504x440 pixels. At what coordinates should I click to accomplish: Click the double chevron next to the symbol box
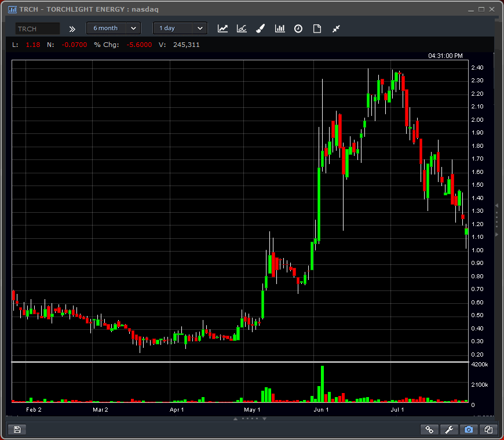[x=72, y=28]
